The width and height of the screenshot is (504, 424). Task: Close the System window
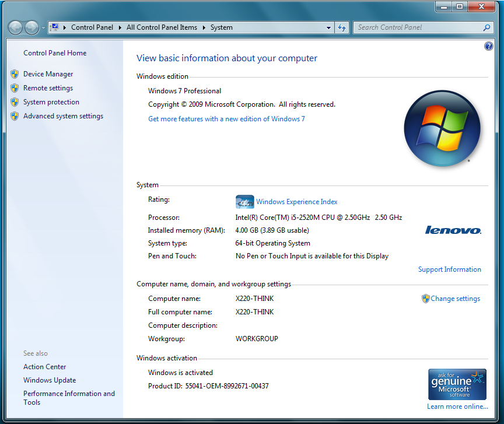click(x=481, y=6)
